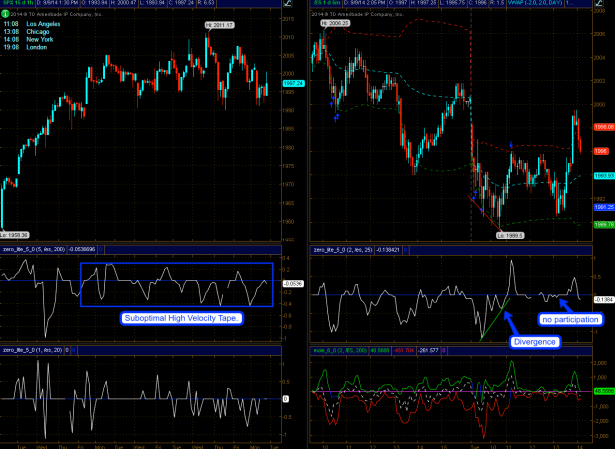Image resolution: width=615 pixels, height=449 pixels.
Task: Click the blue 1991.25 price axis label
Action: pos(604,207)
